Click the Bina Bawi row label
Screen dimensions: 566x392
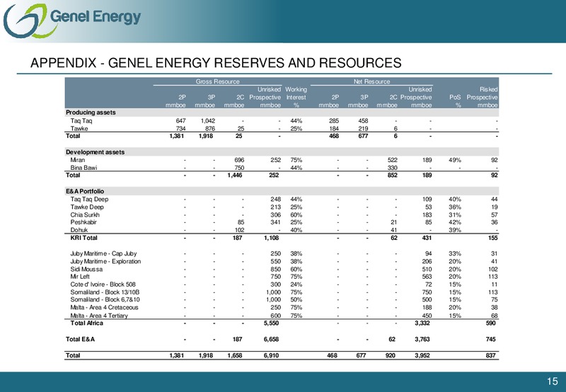click(x=83, y=168)
